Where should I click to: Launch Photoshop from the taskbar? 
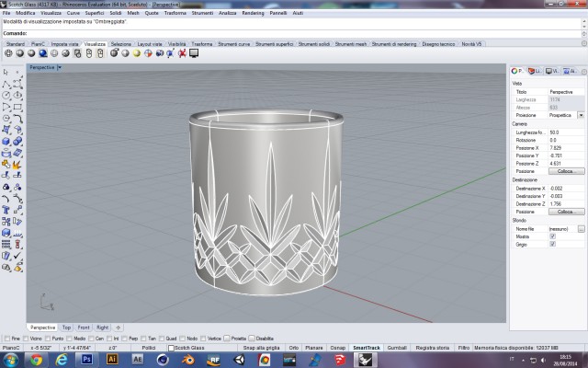click(x=86, y=360)
